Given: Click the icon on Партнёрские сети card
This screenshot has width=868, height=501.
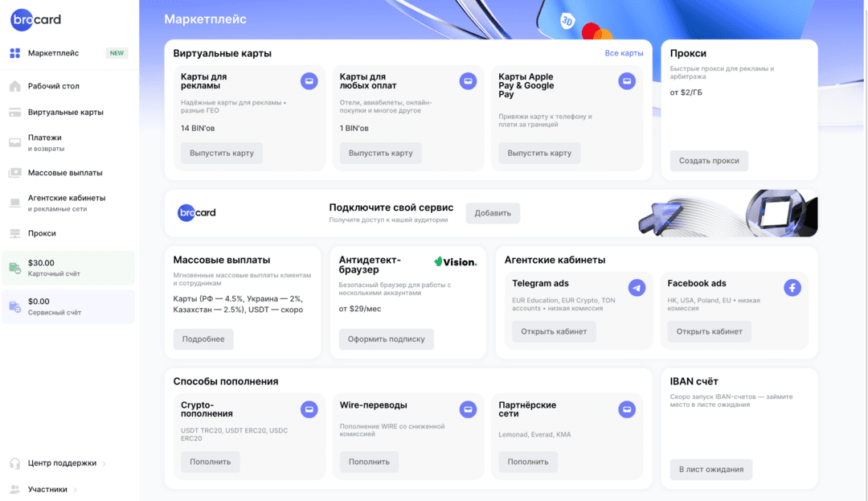Looking at the screenshot, I should [627, 409].
